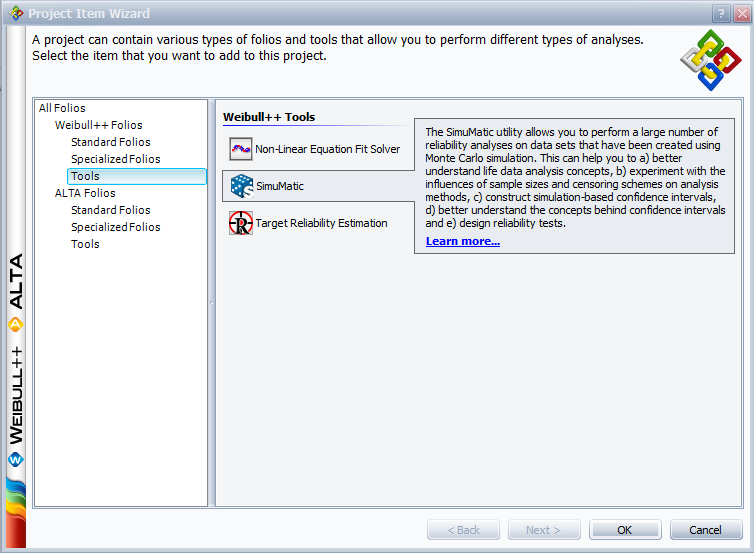Click the SimuMatic dice icon

coord(241,186)
